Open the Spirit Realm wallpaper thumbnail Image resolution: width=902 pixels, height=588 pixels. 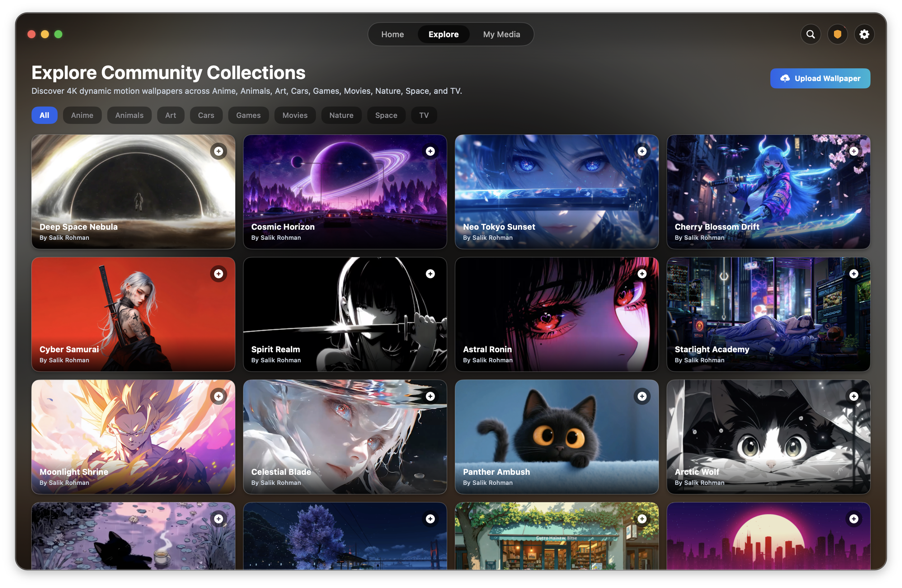tap(345, 314)
